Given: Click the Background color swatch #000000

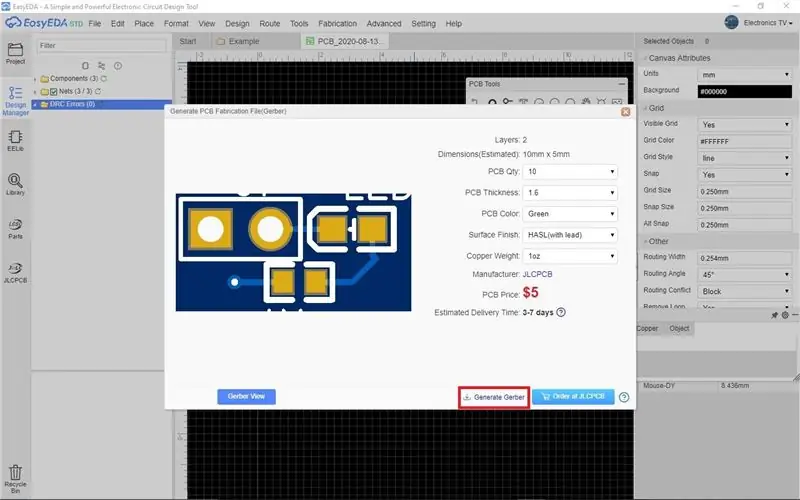Looking at the screenshot, I should [744, 91].
